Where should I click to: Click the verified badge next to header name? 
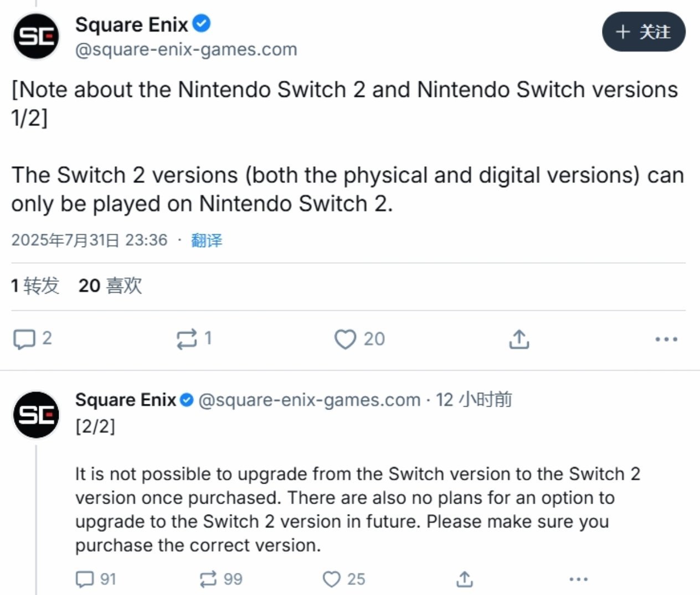coord(202,23)
